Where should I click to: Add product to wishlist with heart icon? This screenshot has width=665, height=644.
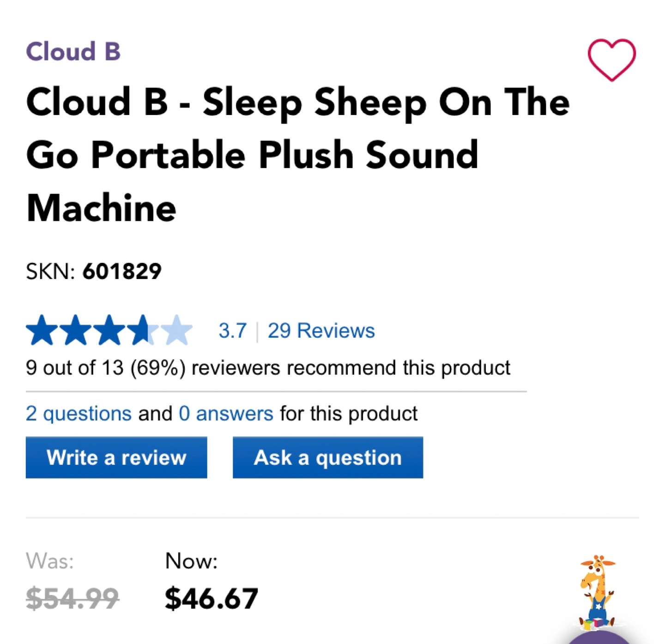611,60
